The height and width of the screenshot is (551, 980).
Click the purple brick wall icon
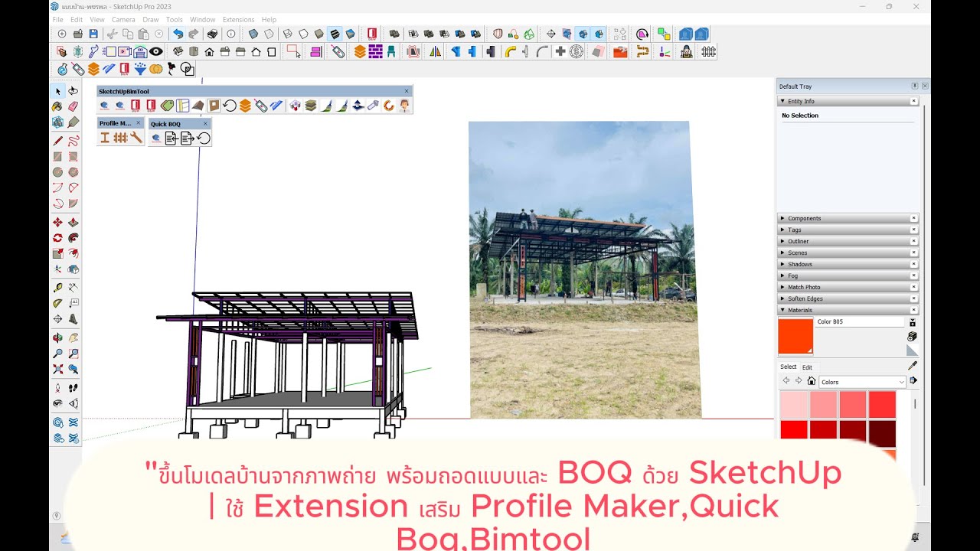pyautogui.click(x=376, y=51)
